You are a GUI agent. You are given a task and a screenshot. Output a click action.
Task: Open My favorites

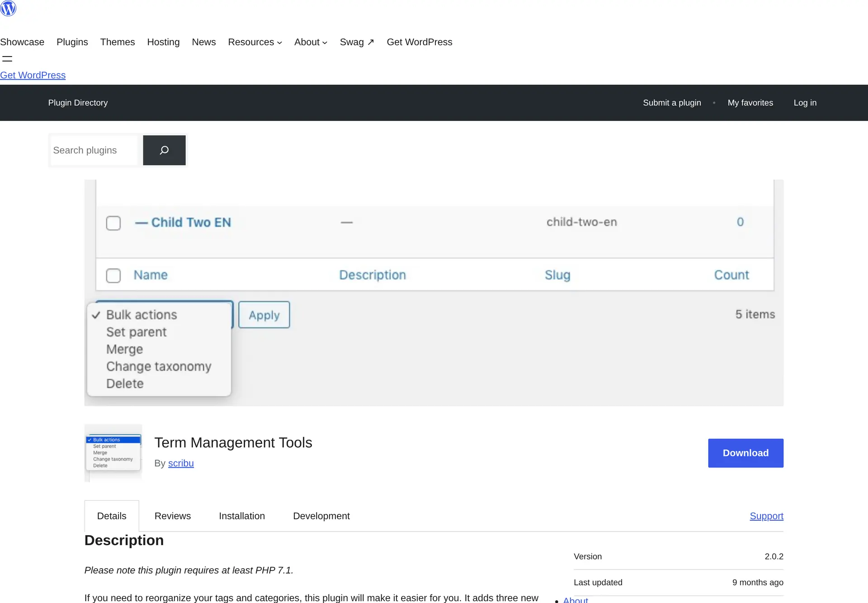(x=750, y=103)
